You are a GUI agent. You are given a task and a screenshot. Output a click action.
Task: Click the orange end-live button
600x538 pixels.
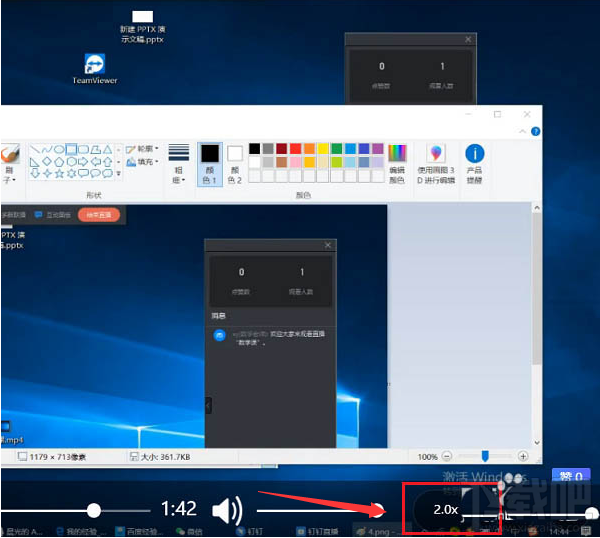pyautogui.click(x=98, y=214)
